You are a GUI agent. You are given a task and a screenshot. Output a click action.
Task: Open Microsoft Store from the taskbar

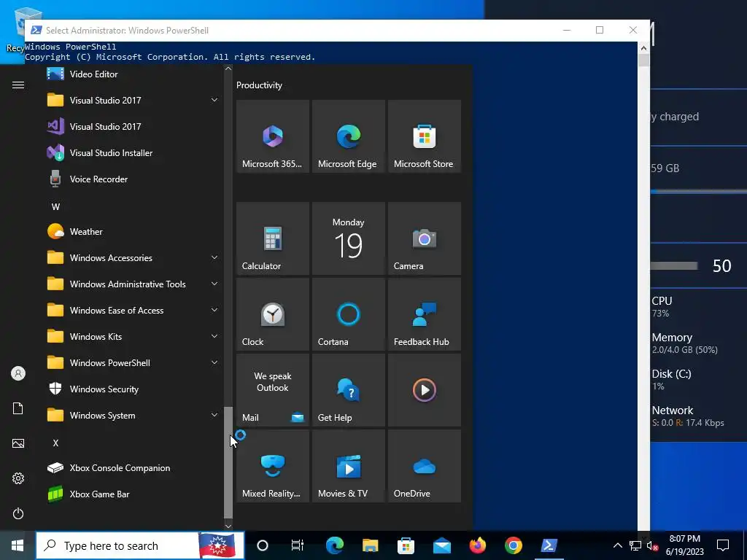click(x=406, y=545)
